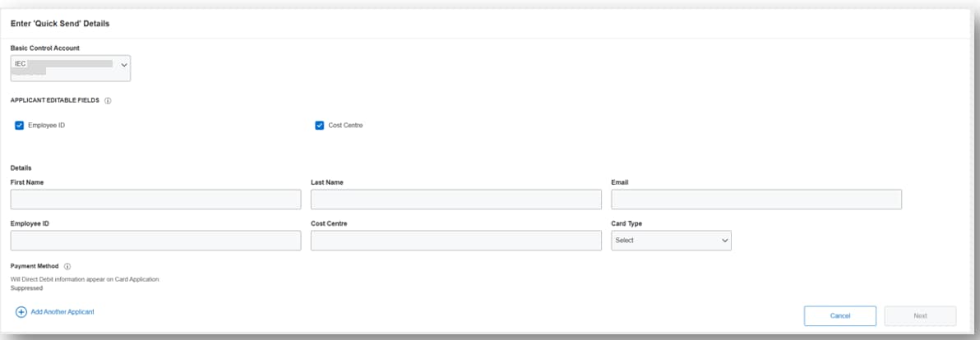This screenshot has height=340, width=980.
Task: Expand the Card Type select menu
Action: coord(671,241)
